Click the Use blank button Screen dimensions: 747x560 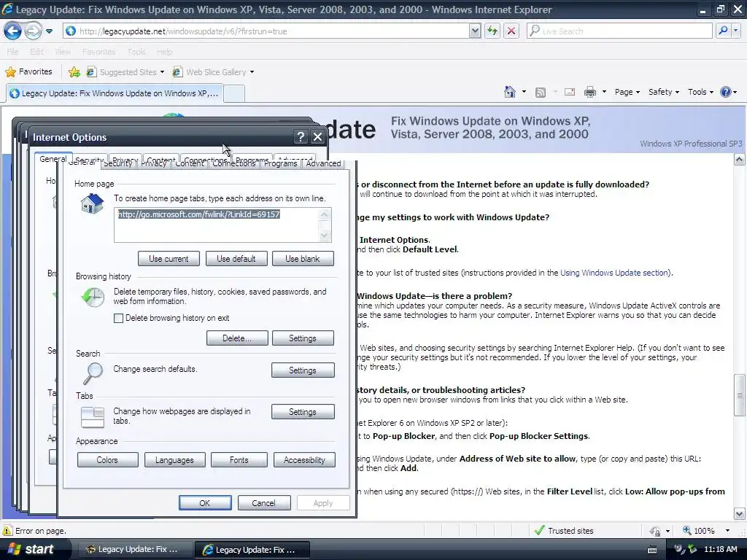click(303, 259)
